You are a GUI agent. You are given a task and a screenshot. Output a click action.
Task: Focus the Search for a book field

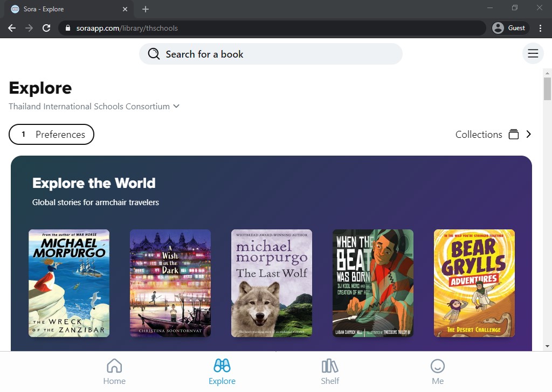[x=271, y=54]
